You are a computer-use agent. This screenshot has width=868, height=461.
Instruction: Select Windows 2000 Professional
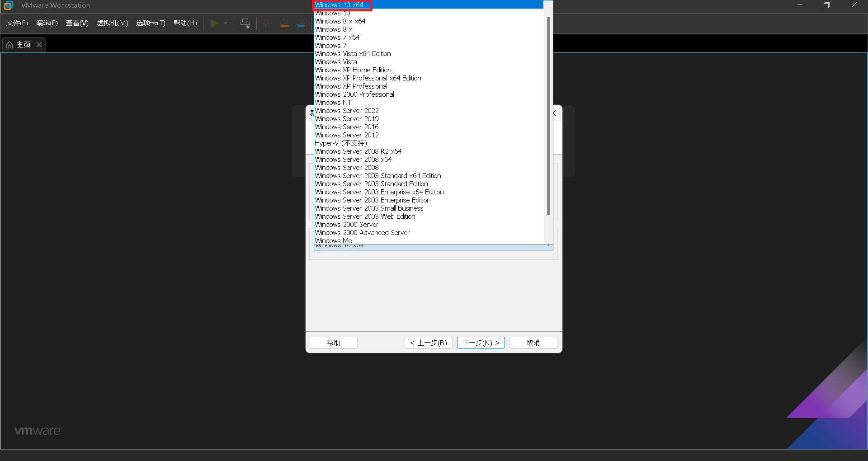429,94
